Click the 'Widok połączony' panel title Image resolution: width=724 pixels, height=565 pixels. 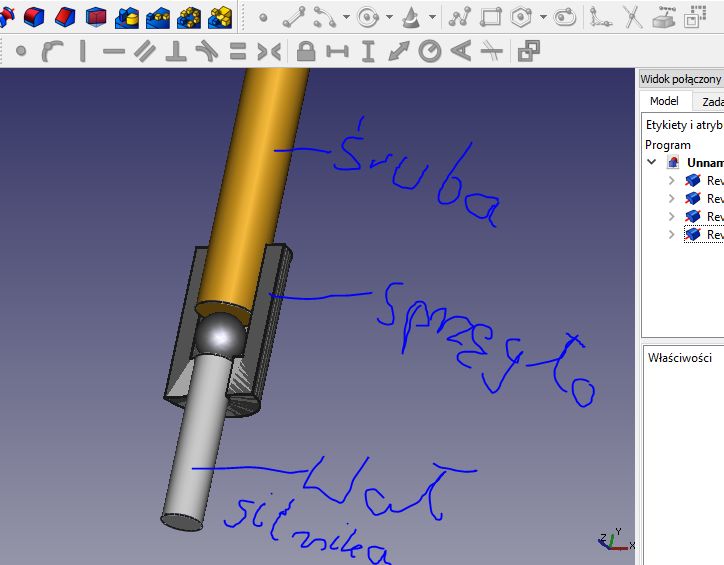(681, 79)
